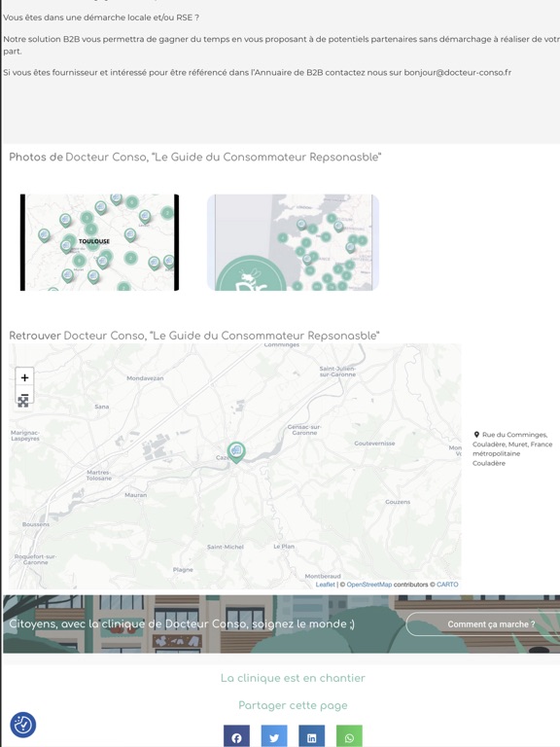Click the Gouzens label on the map
Image resolution: width=560 pixels, height=747 pixels.
[398, 502]
